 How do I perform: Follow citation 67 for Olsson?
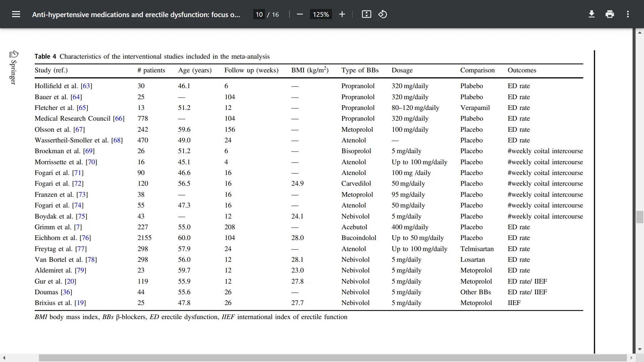79,129
